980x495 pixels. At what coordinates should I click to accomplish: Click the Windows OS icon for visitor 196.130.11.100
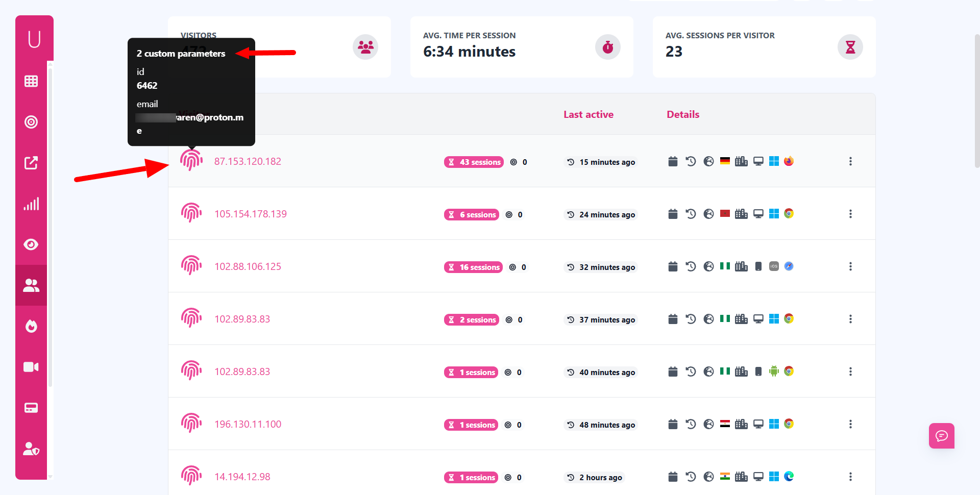[774, 424]
